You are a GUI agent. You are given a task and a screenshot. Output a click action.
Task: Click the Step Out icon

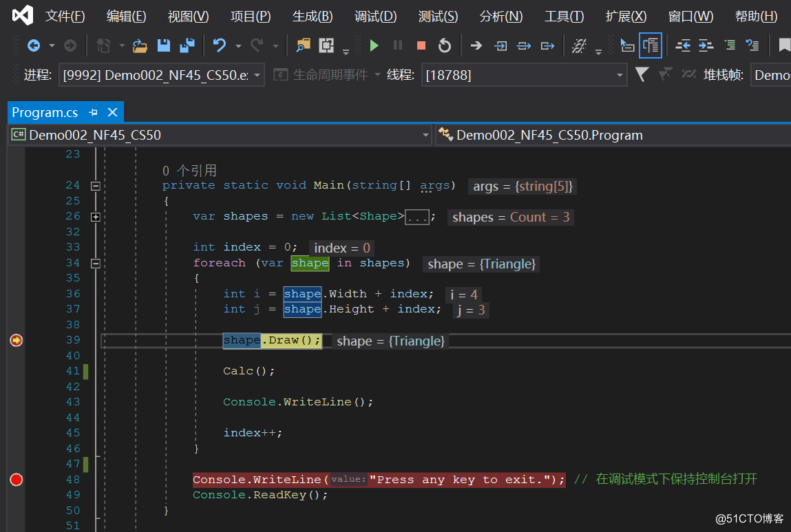coord(547,46)
